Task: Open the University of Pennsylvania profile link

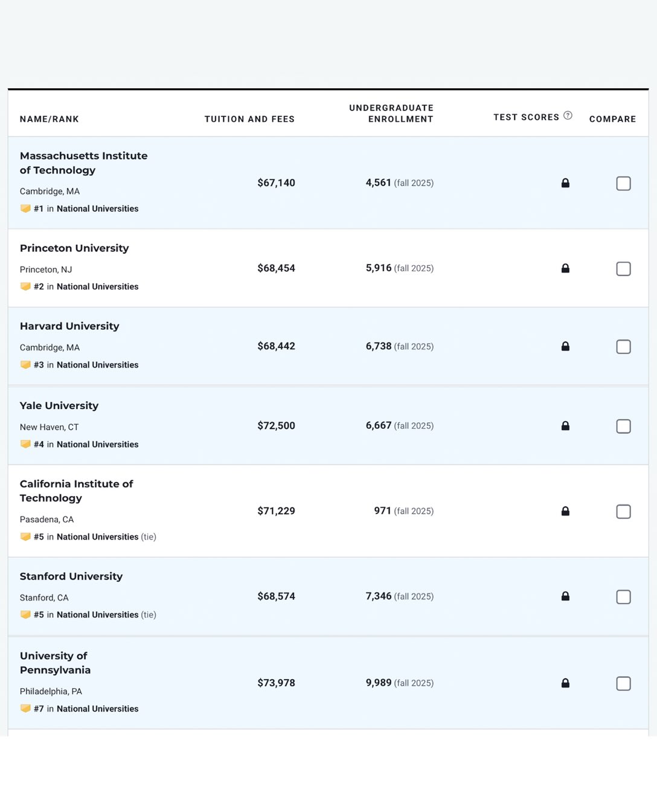Action: pos(55,663)
